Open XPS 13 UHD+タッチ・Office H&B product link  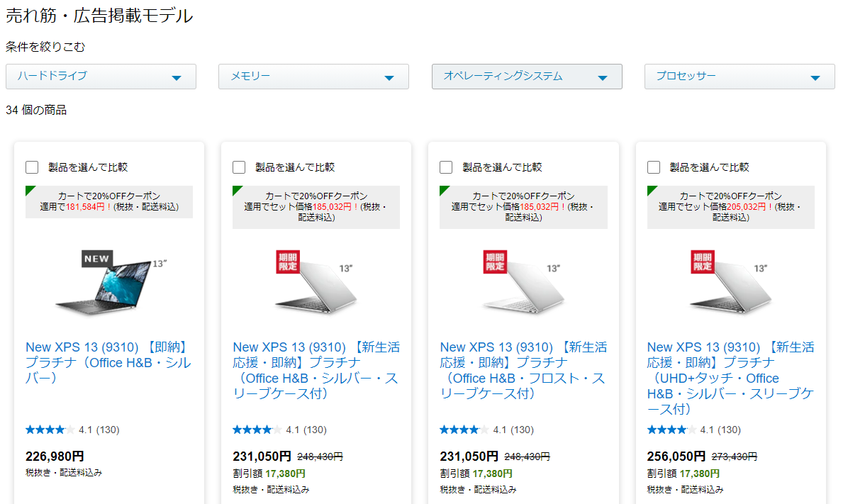(730, 378)
